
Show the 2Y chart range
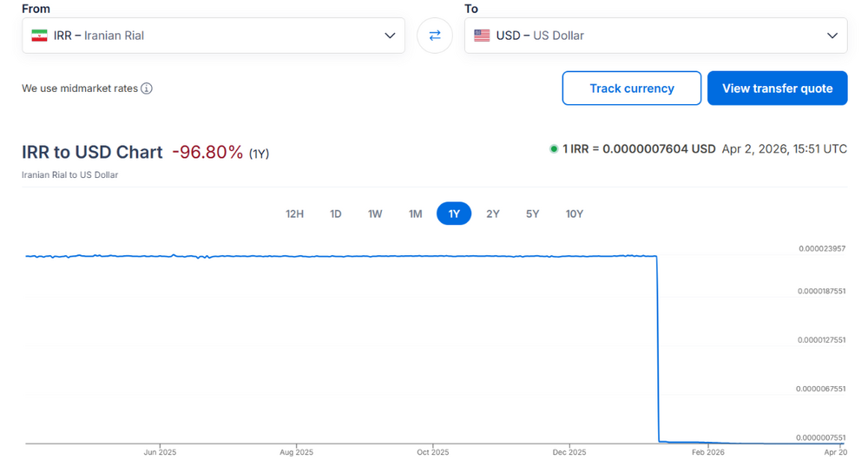click(493, 214)
